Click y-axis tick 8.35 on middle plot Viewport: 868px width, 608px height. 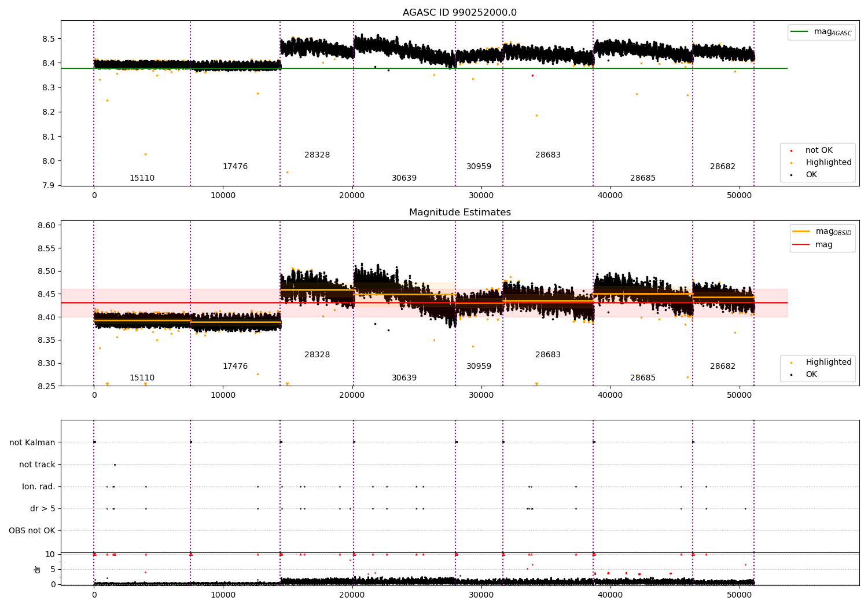point(46,340)
